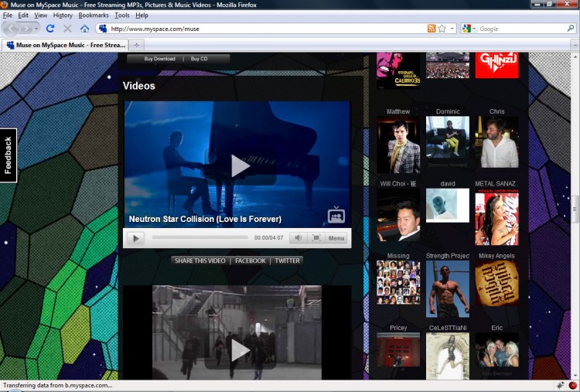Share the video via FACEBOOK link
The image size is (580, 392).
(x=251, y=261)
